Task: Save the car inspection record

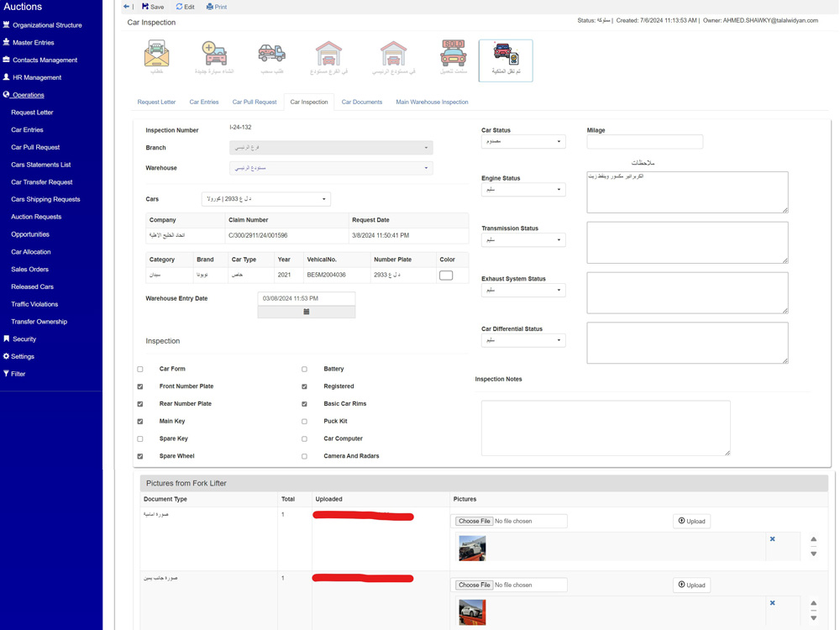Action: [153, 7]
